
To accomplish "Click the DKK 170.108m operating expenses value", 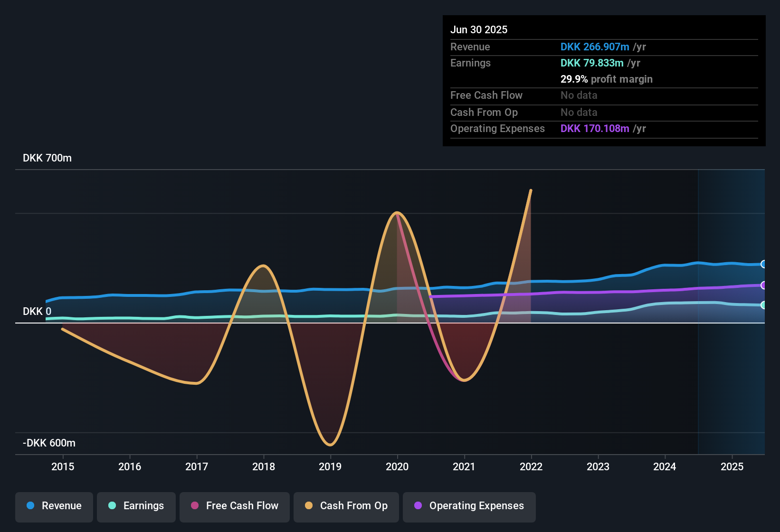I will (x=595, y=129).
